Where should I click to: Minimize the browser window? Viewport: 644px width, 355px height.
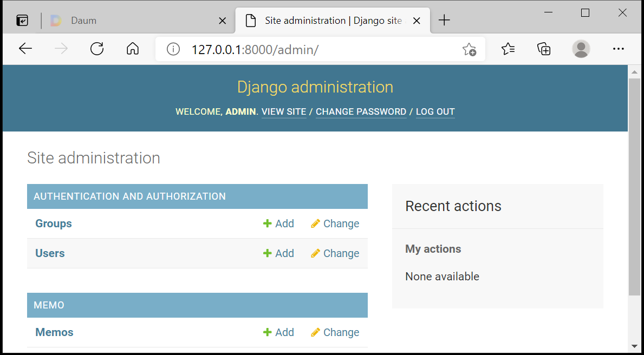(x=548, y=13)
